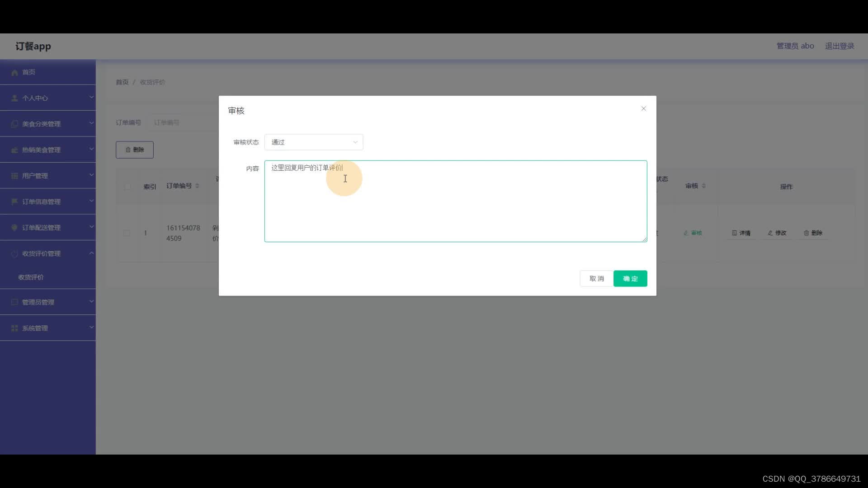The height and width of the screenshot is (488, 868).
Task: Click the icon beside 管理员管理
Action: pyautogui.click(x=14, y=302)
